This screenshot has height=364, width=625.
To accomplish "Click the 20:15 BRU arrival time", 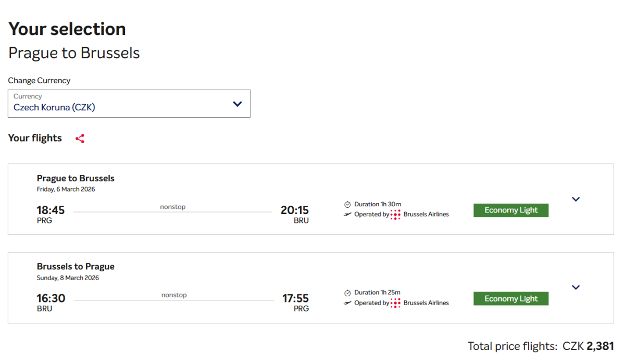I will coord(294,210).
